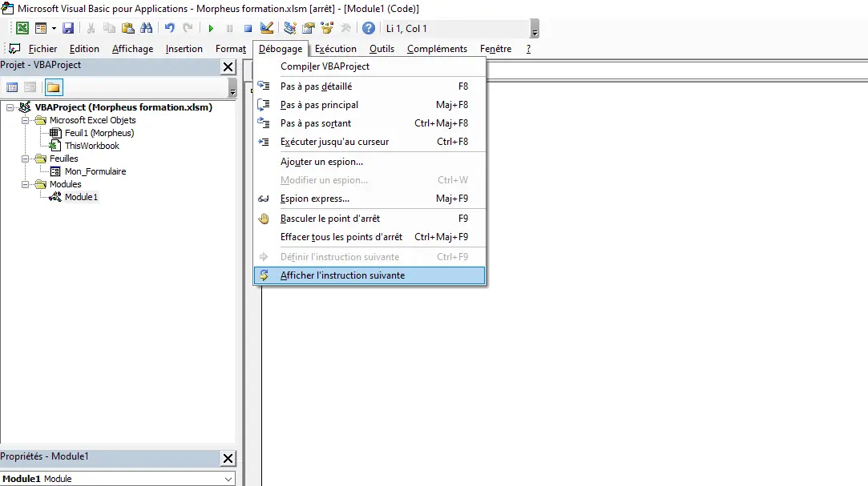Select Pas à pas sortant
Screen dimensions: 868x486
click(369, 123)
